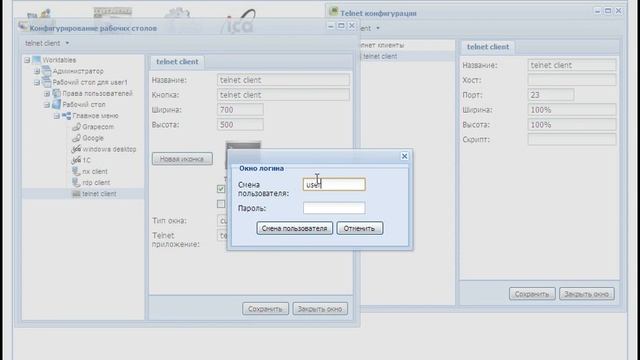Screen dimensions: 640x360
Task: Click the Смена пользователя button
Action: 294,228
